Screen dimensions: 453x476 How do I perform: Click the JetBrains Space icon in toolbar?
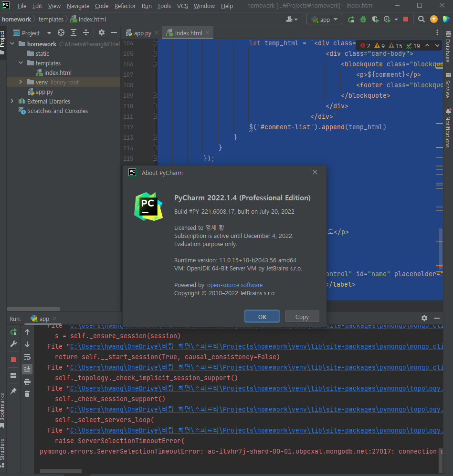[446, 20]
